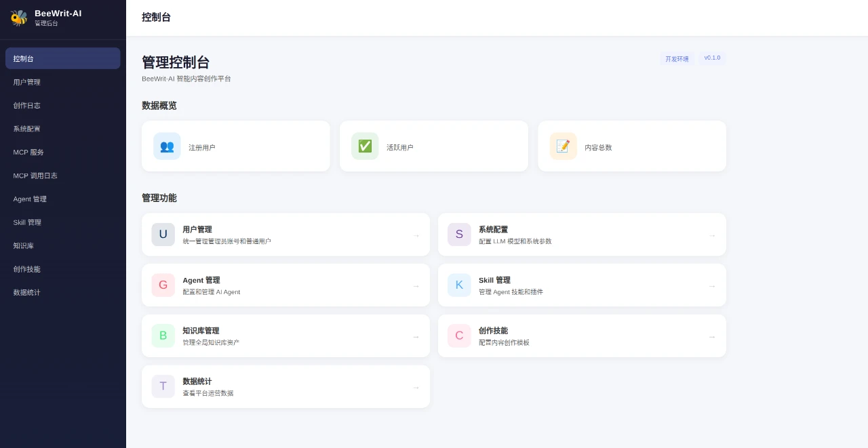Select 控制台 in the sidebar

coord(63,58)
